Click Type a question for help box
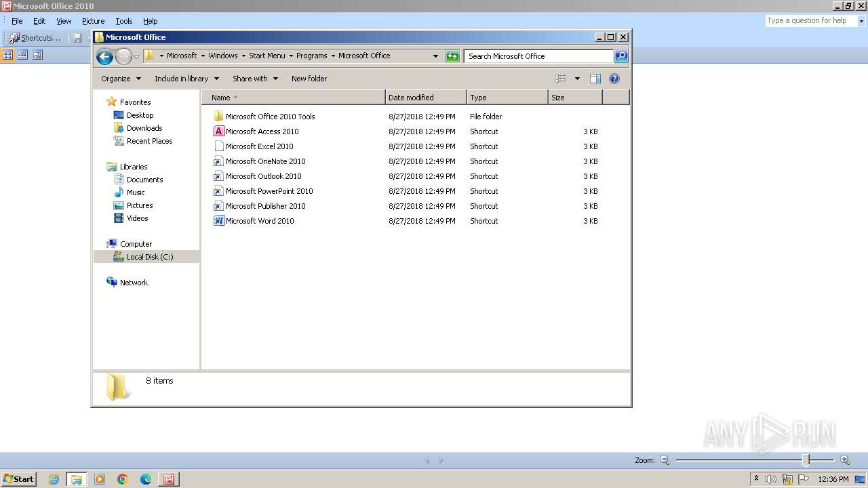 (x=810, y=21)
